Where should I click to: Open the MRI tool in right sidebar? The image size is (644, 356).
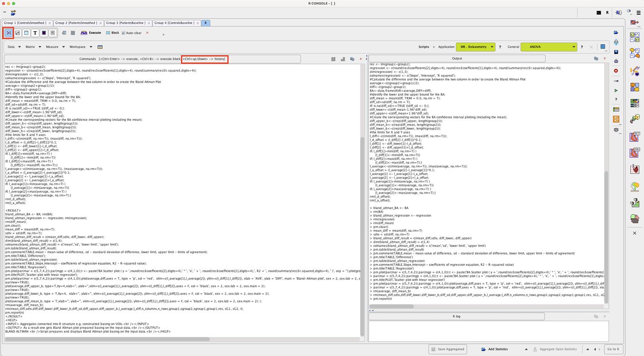(x=635, y=153)
